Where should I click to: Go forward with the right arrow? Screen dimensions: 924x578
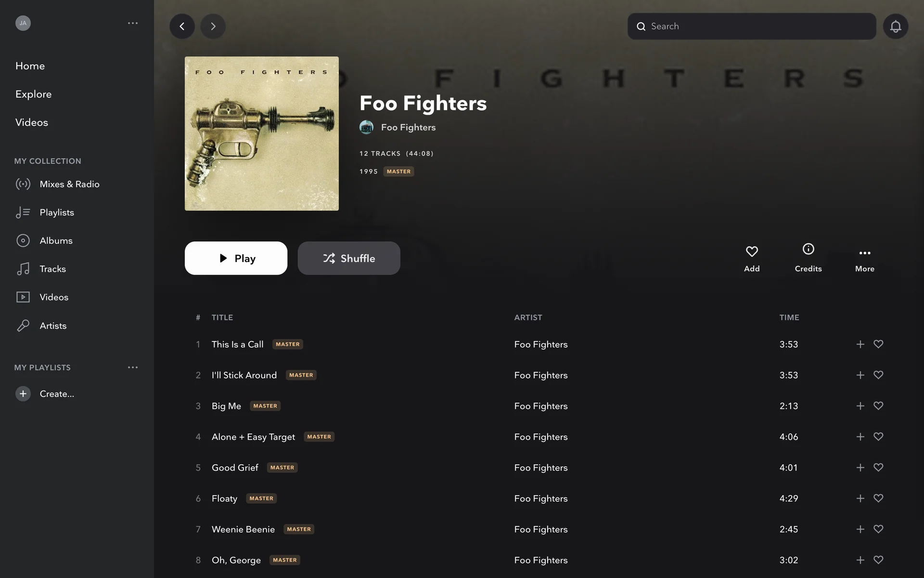coord(213,26)
